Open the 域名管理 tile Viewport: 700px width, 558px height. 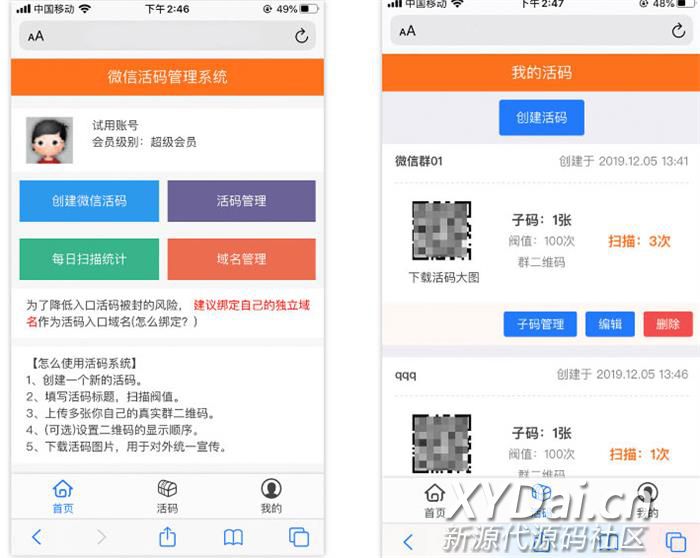(242, 259)
